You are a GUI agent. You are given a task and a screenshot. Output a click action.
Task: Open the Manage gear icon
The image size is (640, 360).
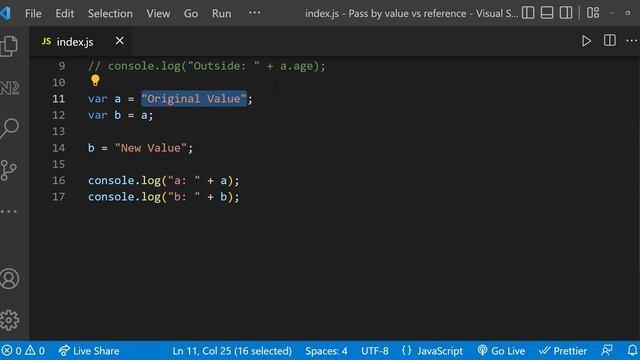(x=9, y=320)
